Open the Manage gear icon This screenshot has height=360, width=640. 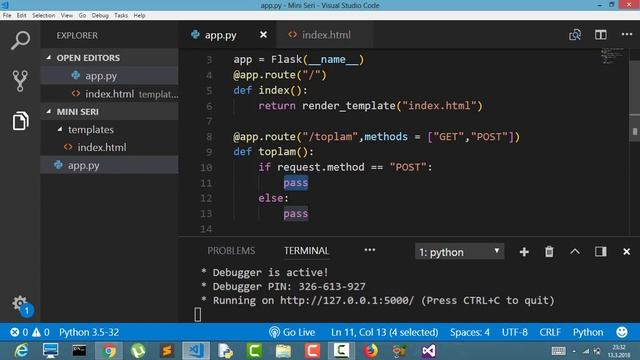tap(20, 303)
